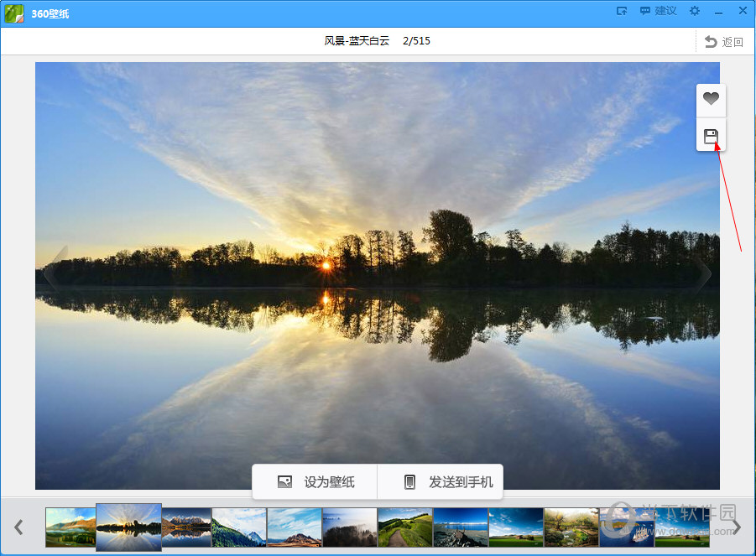Image resolution: width=756 pixels, height=556 pixels.
Task: Go back using the 返回 button
Action: coord(723,41)
